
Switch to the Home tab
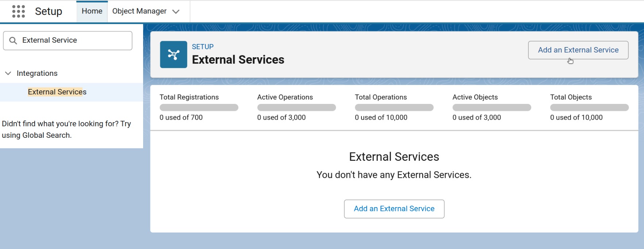92,11
